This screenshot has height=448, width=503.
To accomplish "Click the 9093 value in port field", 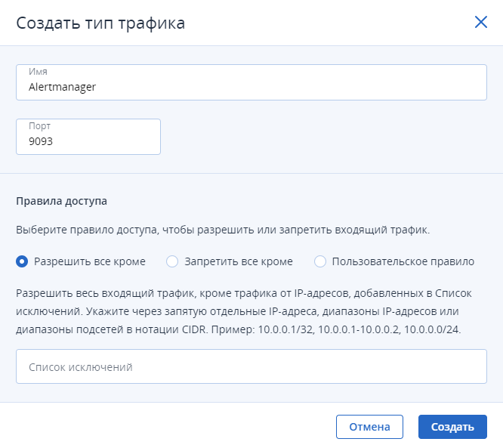I will (x=41, y=141).
